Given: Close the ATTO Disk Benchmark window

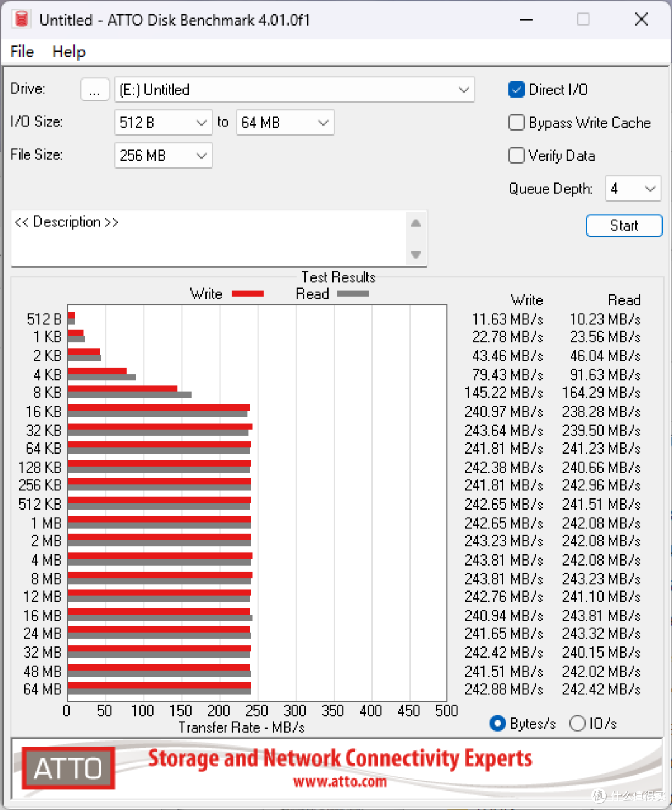Looking at the screenshot, I should 642,19.
